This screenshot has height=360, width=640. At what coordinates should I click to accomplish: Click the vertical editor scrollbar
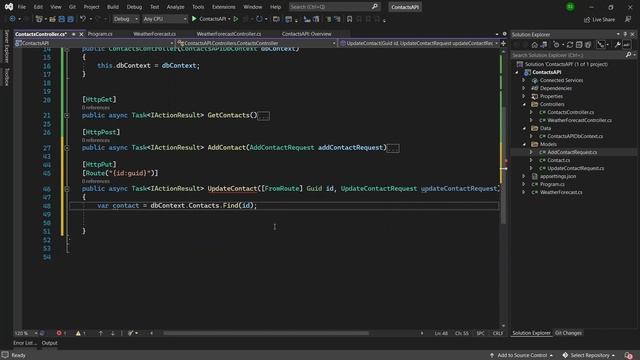pos(503,165)
